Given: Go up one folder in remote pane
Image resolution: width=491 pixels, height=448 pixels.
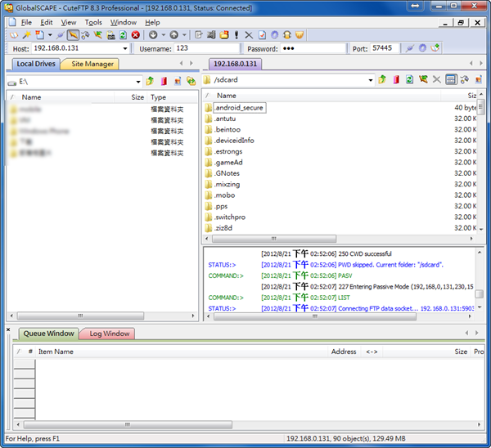Looking at the screenshot, I should tap(381, 80).
